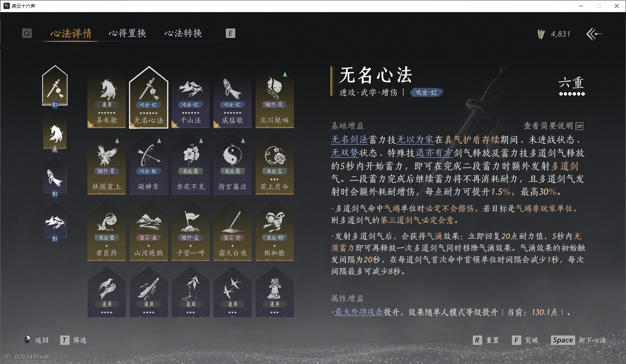Select the equipped sword slot in left column
Image resolution: width=626 pixels, height=364 pixels.
pos(55,87)
